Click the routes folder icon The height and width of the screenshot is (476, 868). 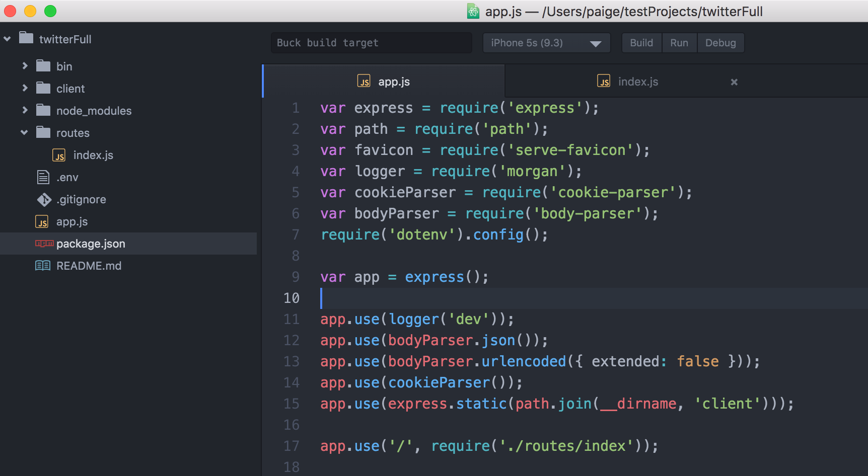(x=42, y=132)
